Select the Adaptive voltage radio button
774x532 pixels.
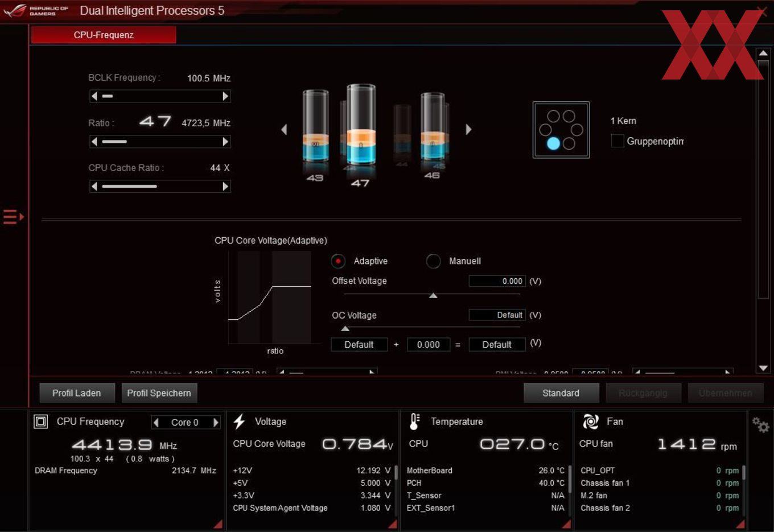(338, 261)
